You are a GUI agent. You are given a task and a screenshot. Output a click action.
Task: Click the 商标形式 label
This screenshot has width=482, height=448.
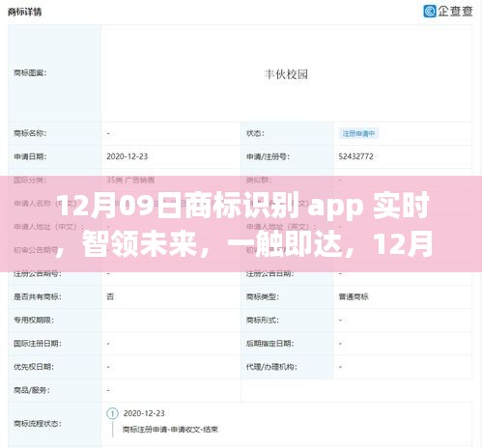263,320
